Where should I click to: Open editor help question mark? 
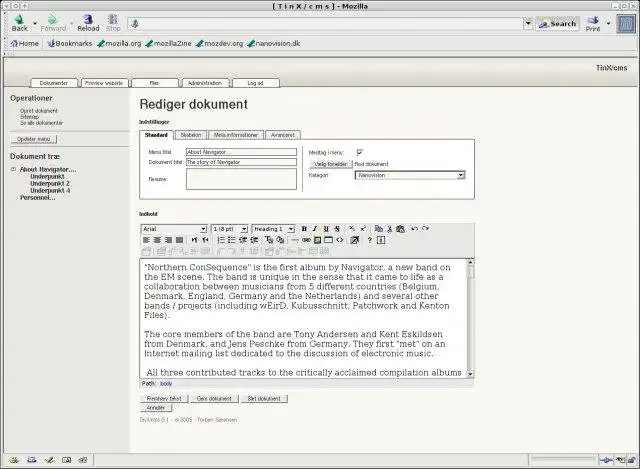369,240
